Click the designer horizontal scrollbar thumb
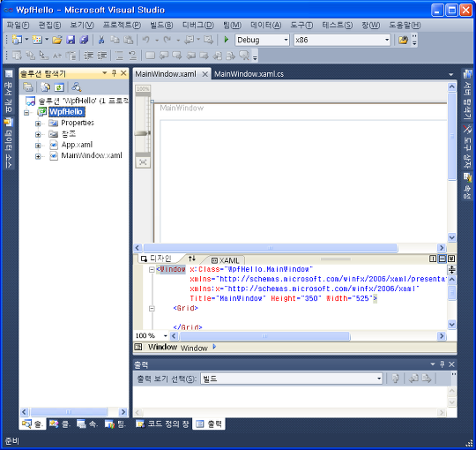The width and height of the screenshot is (476, 450). [x=271, y=248]
